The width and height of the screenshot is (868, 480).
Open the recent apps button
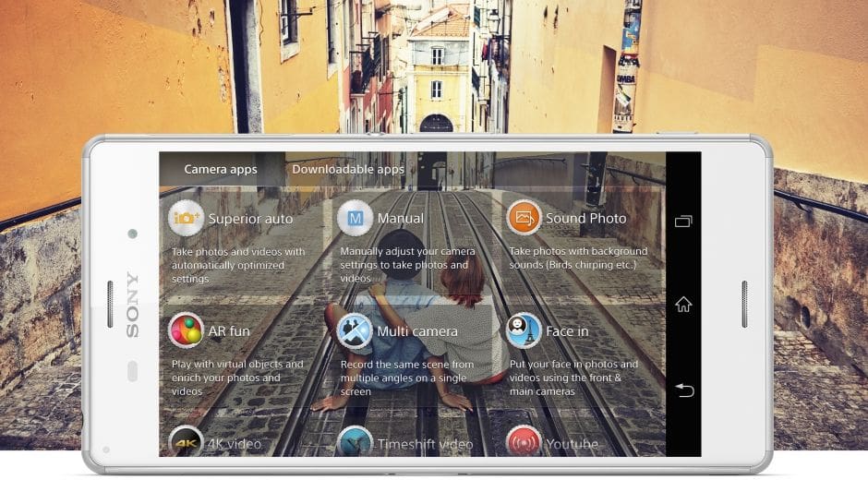tap(683, 222)
